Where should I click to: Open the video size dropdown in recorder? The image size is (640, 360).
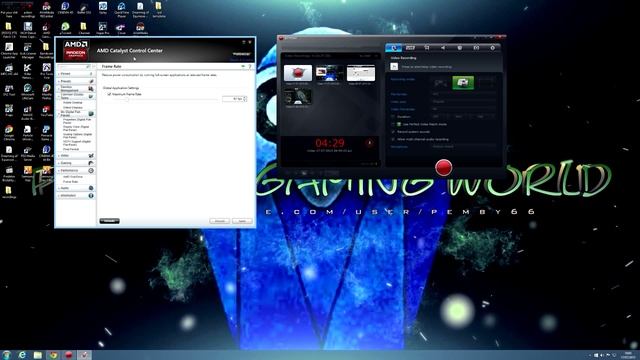[x=464, y=102]
